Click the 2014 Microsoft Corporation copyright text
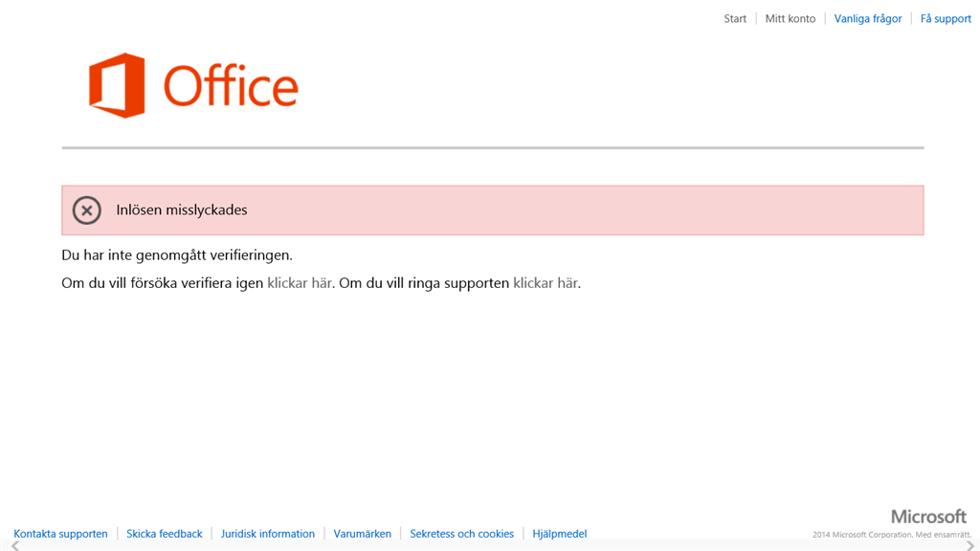Image resolution: width=980 pixels, height=551 pixels. 892,535
